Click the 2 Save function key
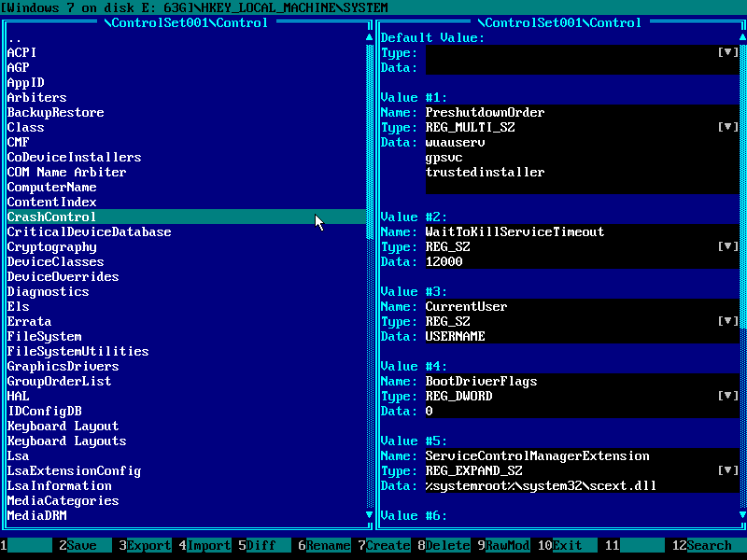The width and height of the screenshot is (747, 560). pos(86,545)
